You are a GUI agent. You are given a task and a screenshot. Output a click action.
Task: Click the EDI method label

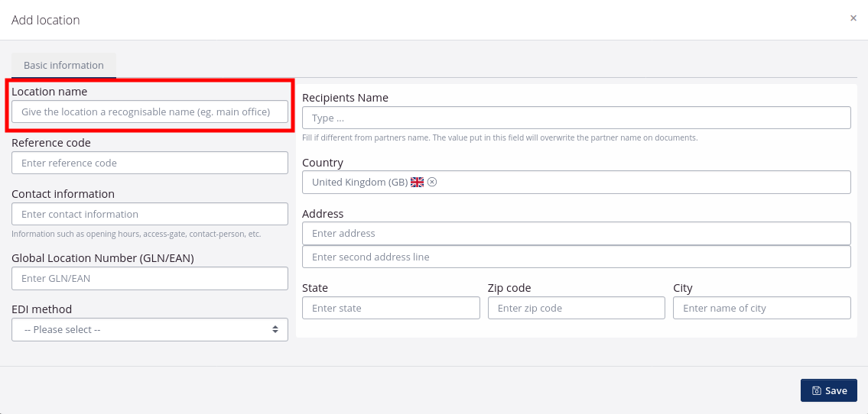[x=41, y=309]
